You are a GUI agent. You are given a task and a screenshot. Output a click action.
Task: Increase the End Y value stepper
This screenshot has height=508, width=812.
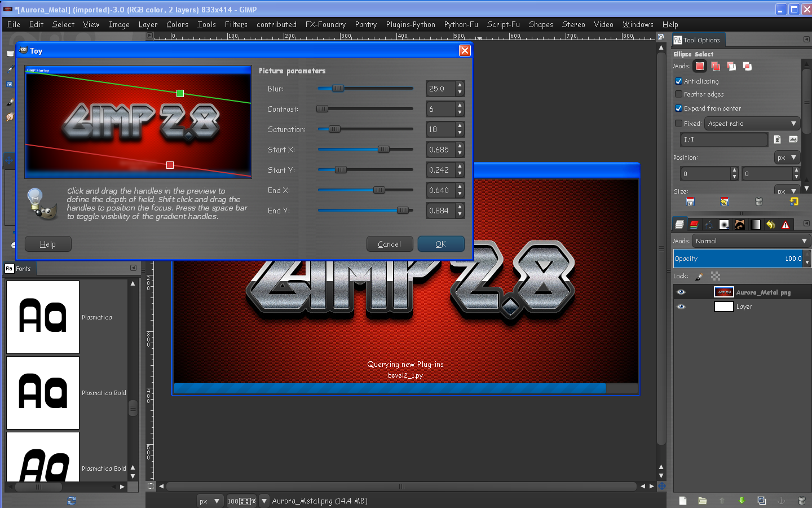tap(460, 207)
